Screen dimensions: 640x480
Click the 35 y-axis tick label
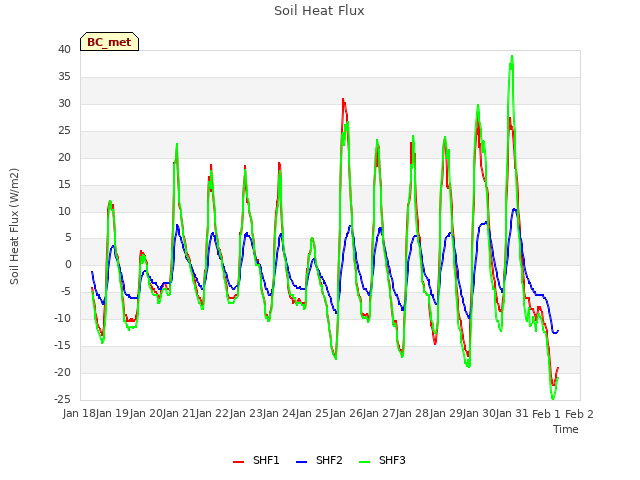[64, 76]
